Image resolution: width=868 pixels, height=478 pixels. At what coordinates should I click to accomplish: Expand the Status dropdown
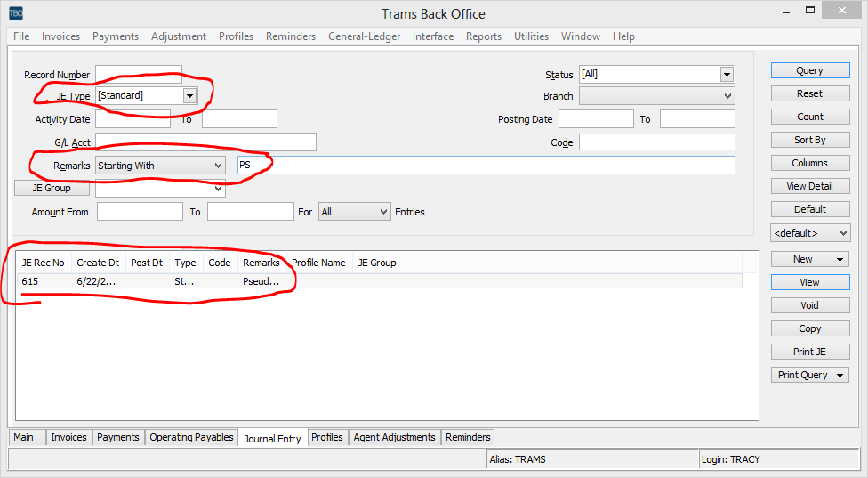coord(727,75)
